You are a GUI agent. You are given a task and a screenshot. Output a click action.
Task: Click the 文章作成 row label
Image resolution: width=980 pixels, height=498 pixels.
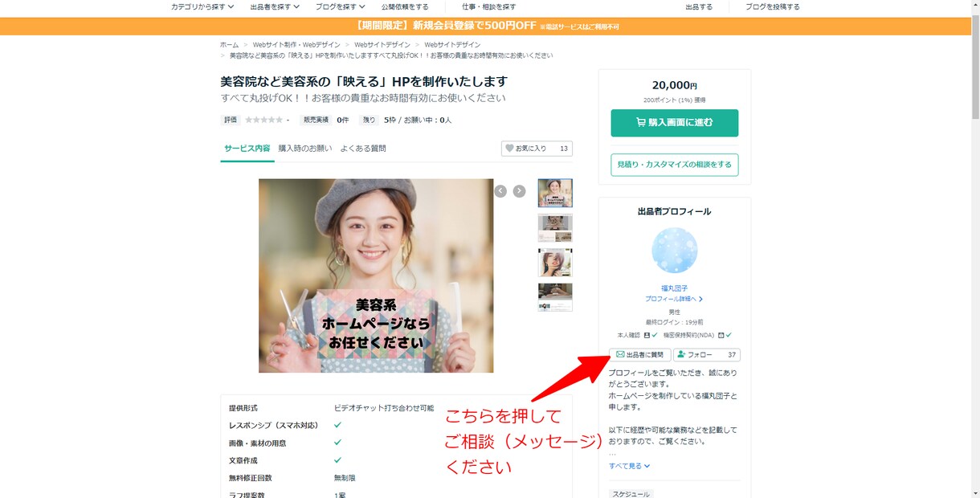point(243,460)
